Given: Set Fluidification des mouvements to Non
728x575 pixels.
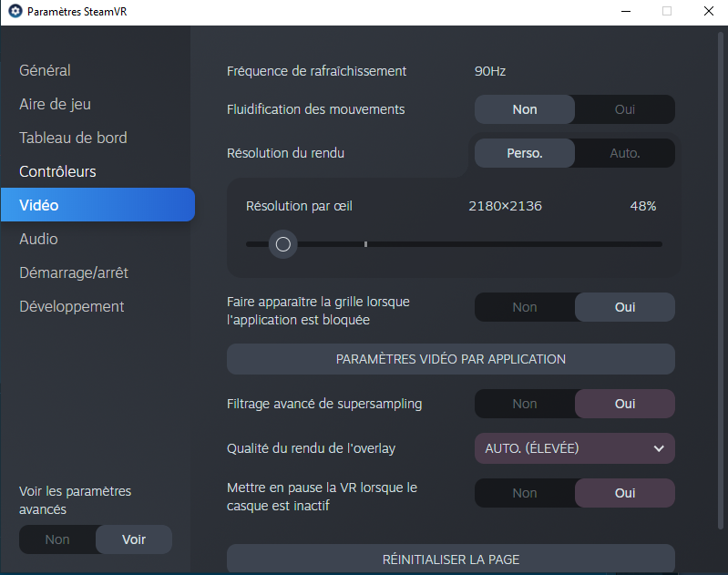Looking at the screenshot, I should pyautogui.click(x=525, y=109).
